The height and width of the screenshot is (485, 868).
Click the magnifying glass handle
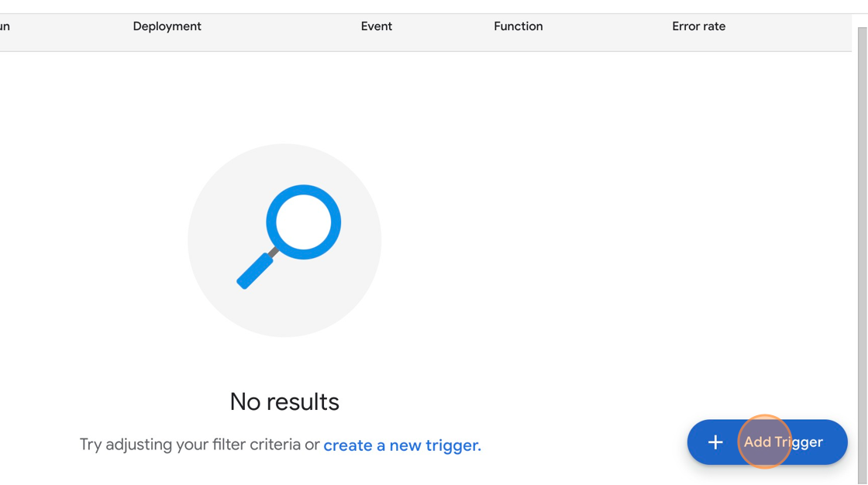255,271
